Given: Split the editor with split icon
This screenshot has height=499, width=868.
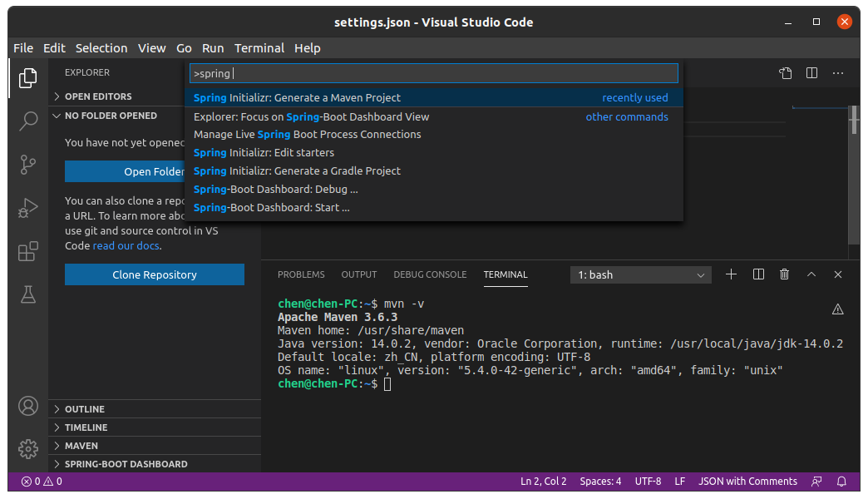Looking at the screenshot, I should (x=811, y=73).
